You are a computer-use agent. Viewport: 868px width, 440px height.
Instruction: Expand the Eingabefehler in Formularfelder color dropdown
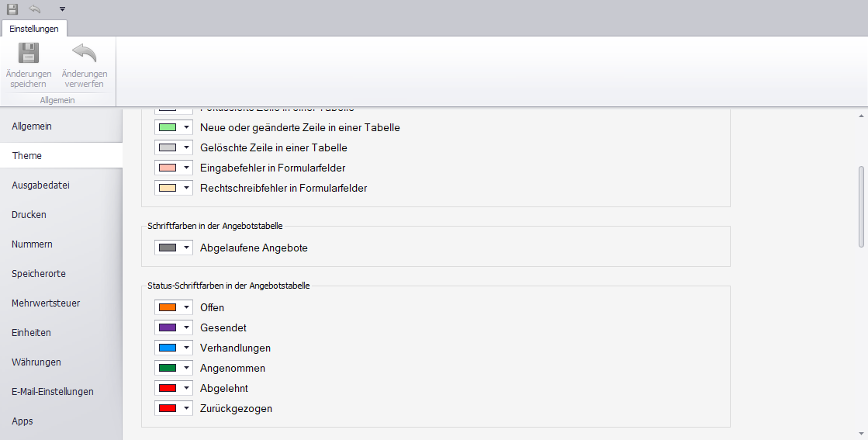click(x=187, y=168)
